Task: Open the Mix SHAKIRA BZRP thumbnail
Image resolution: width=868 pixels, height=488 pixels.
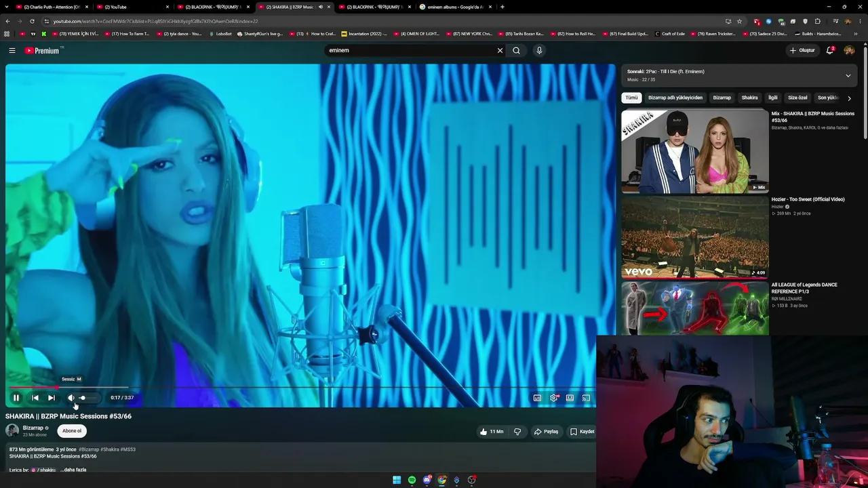Action: pyautogui.click(x=695, y=152)
